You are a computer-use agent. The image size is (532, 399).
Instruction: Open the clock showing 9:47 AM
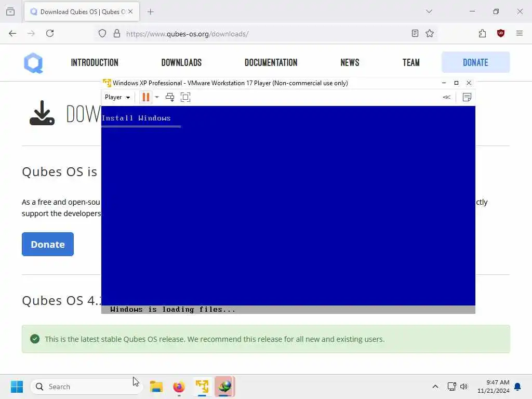493,387
